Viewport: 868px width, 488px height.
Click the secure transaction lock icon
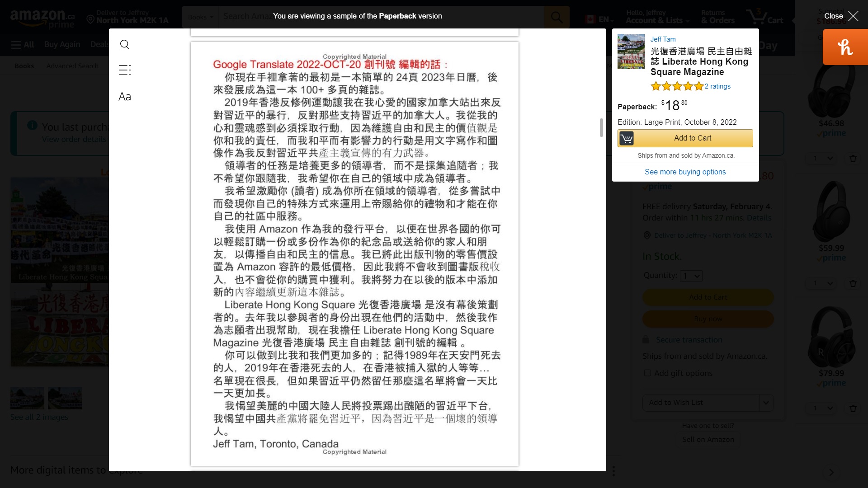pos(646,339)
